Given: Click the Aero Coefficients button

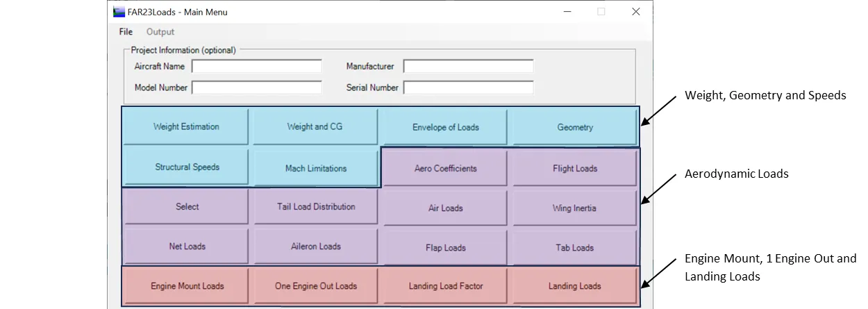Looking at the screenshot, I should pos(445,169).
